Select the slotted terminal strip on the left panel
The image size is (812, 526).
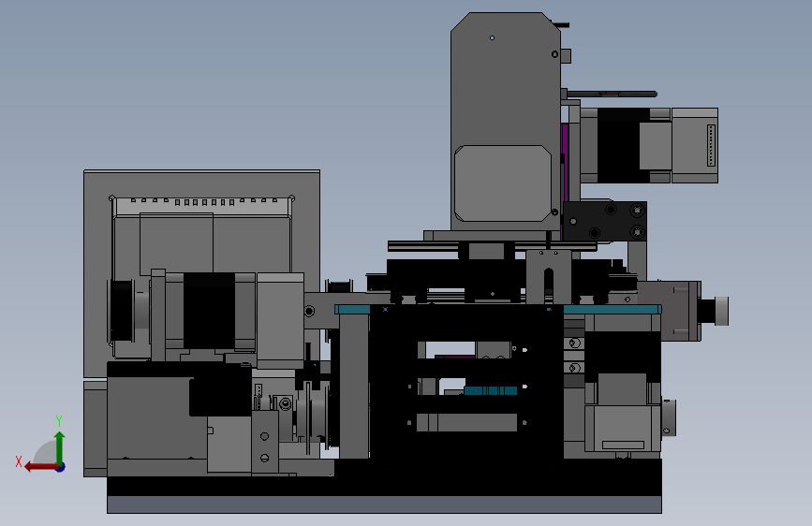pyautogui.click(x=202, y=206)
